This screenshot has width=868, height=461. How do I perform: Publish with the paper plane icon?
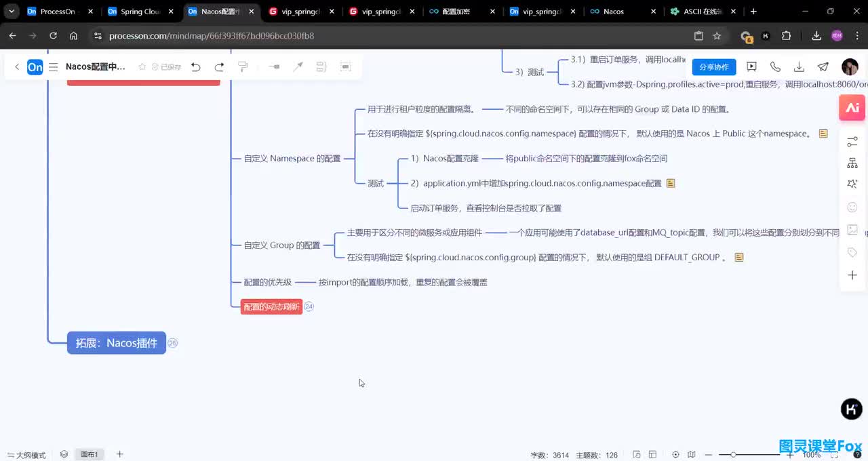[x=823, y=66]
